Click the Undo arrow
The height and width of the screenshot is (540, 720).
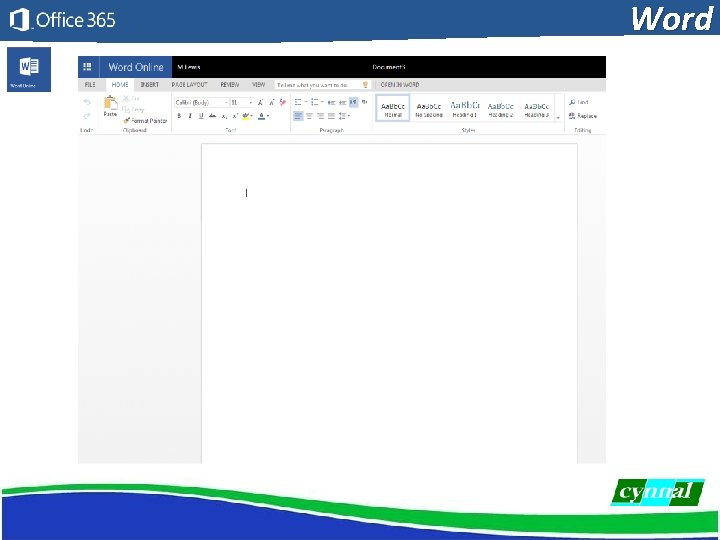point(87,102)
